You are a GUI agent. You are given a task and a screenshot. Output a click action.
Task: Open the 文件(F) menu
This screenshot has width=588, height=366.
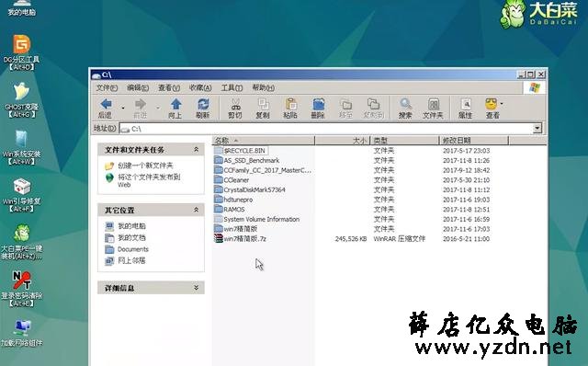click(107, 88)
